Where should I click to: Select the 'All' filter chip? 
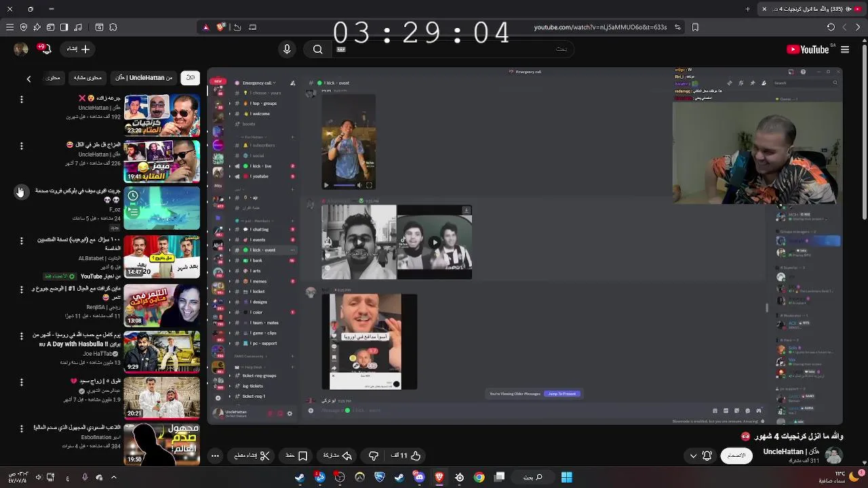[x=191, y=78]
